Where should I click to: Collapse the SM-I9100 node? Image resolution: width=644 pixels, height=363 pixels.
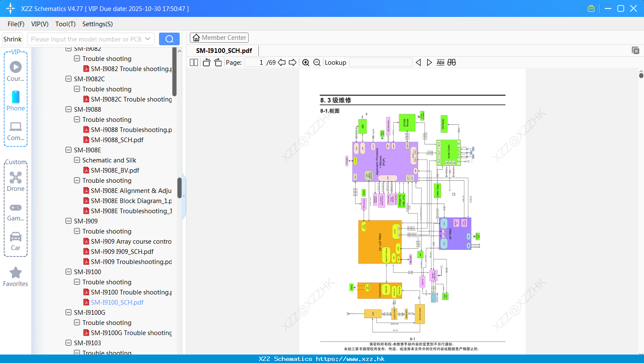69,272
